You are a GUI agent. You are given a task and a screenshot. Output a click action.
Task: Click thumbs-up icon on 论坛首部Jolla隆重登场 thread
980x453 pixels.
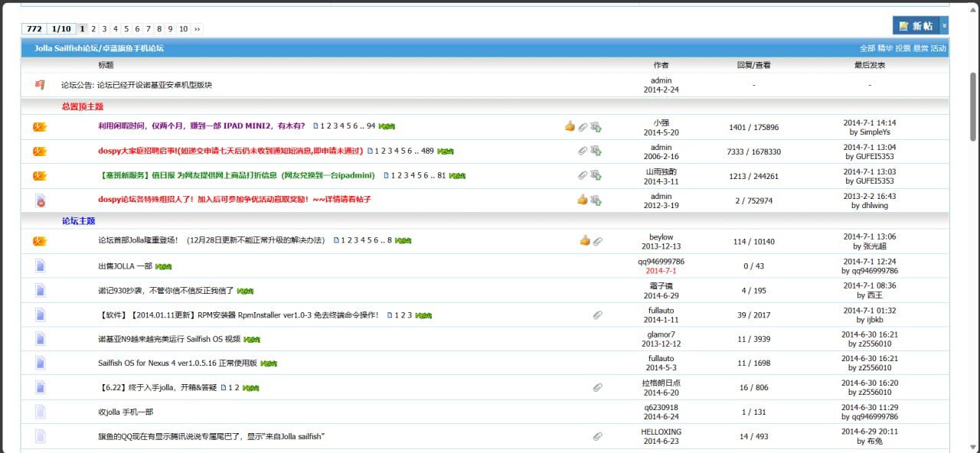click(x=585, y=240)
